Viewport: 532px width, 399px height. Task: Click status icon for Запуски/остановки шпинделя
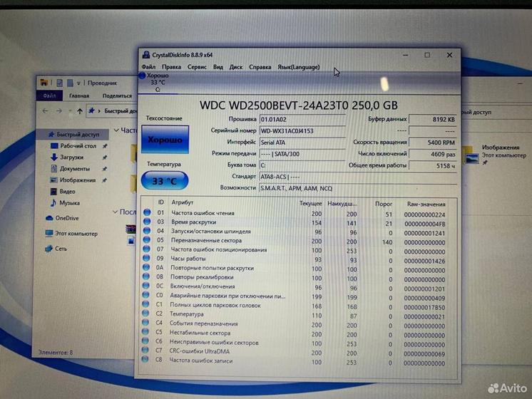point(147,231)
